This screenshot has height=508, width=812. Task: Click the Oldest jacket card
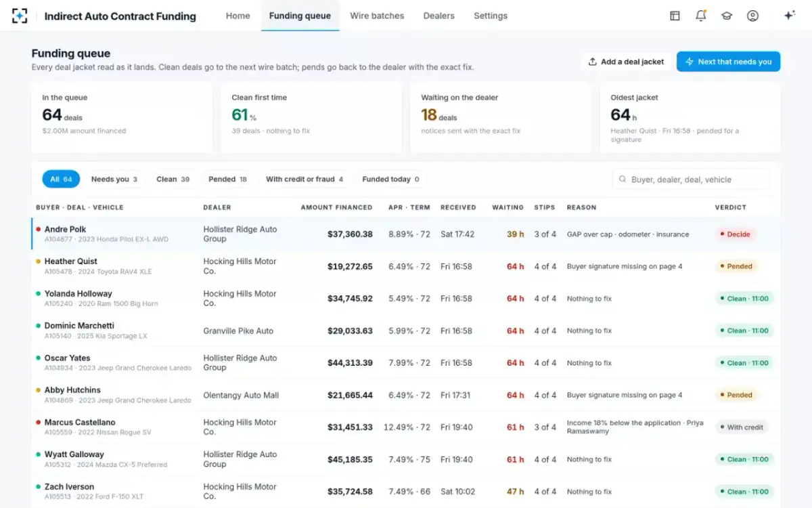pyautogui.click(x=690, y=118)
